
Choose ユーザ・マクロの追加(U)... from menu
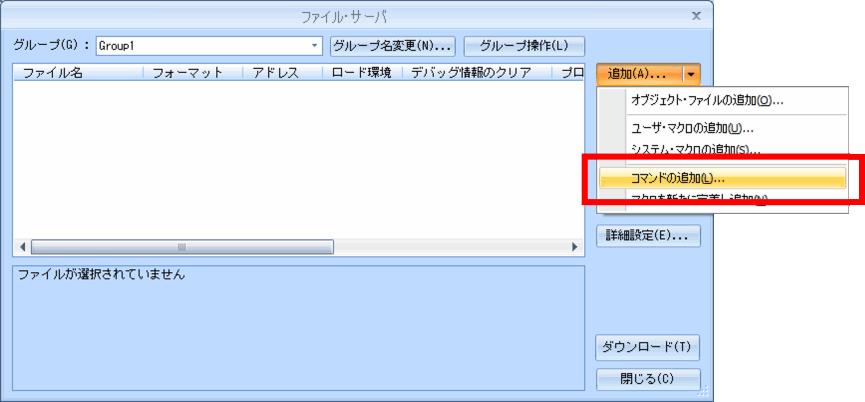click(x=691, y=128)
